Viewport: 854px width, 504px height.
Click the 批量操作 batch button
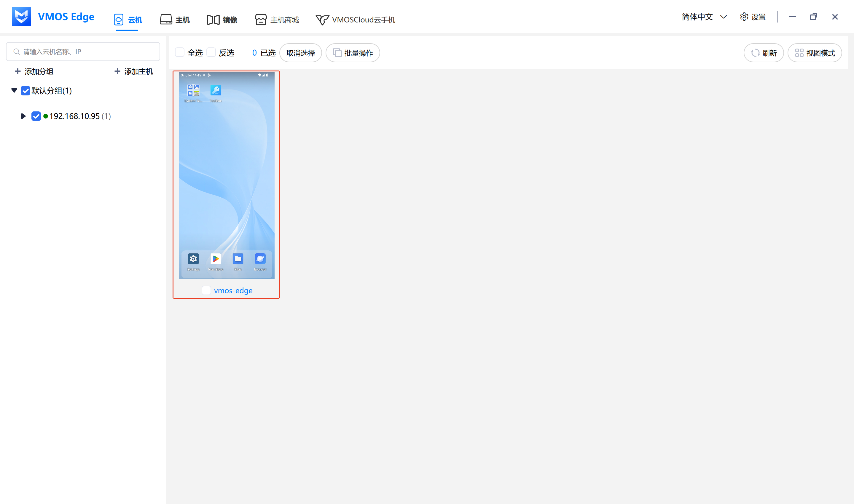[x=353, y=53]
